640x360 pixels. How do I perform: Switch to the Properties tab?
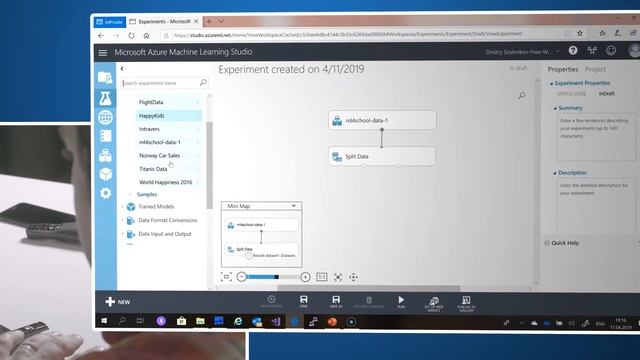pyautogui.click(x=562, y=69)
